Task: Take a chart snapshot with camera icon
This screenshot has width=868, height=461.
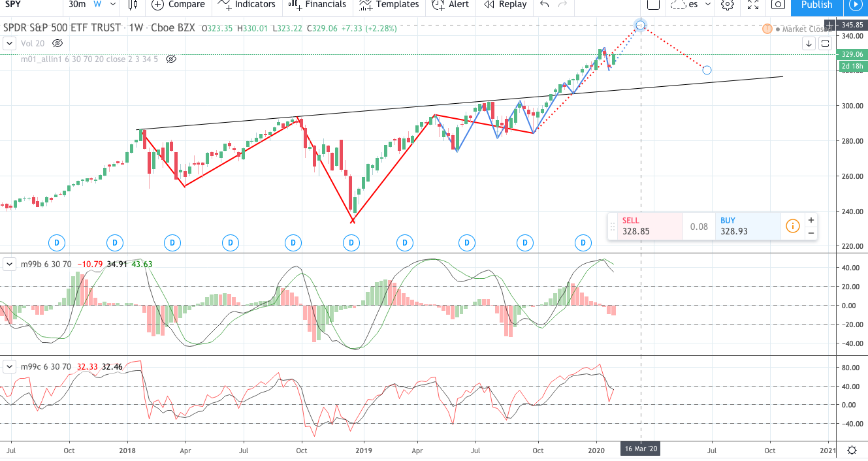Action: (777, 5)
